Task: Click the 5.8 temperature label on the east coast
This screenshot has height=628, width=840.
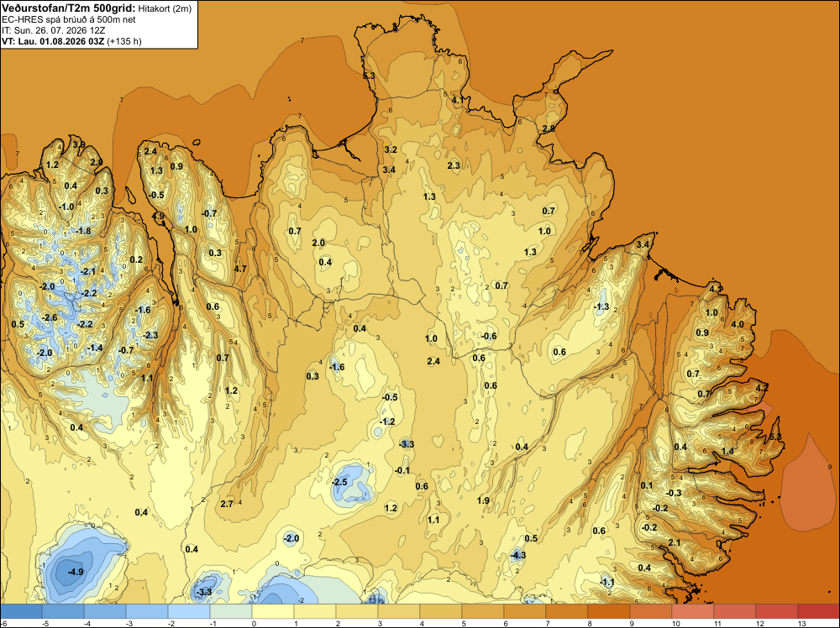Action: point(775,437)
